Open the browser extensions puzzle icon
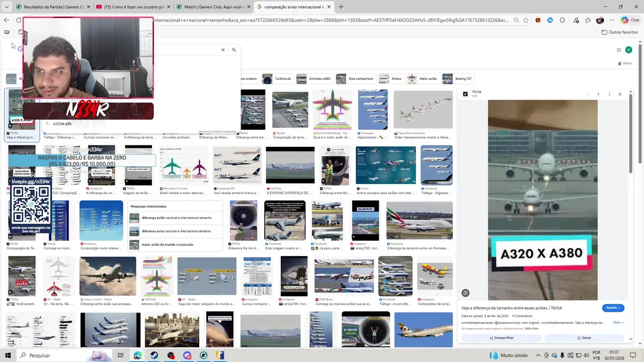The image size is (644, 362). [x=562, y=20]
